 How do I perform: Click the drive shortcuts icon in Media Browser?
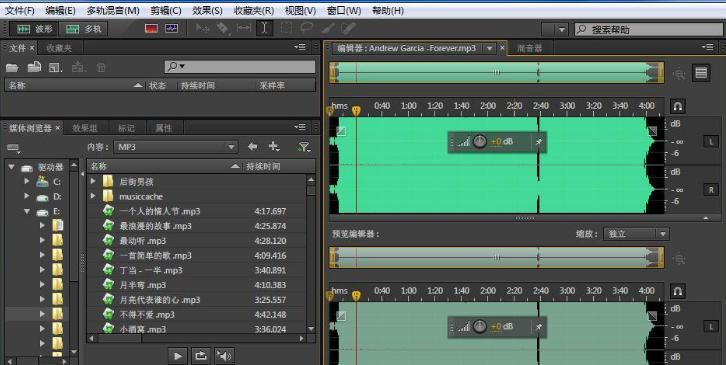[13, 148]
